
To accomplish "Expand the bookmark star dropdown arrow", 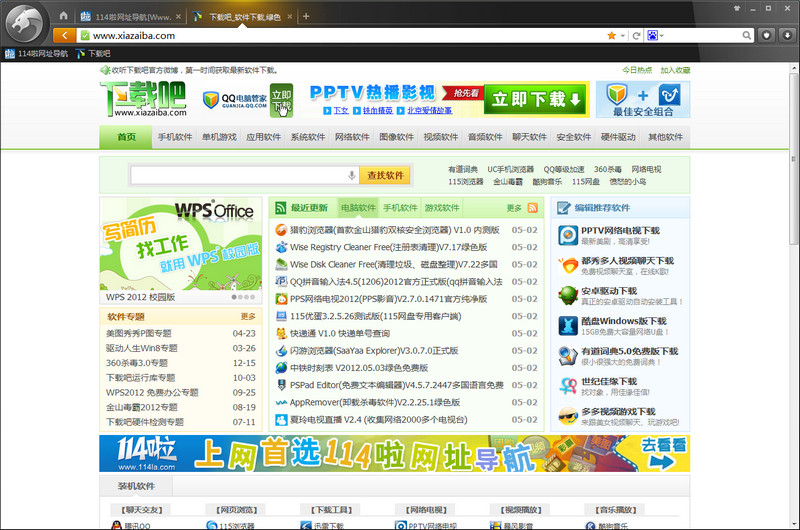I will pyautogui.click(x=622, y=36).
